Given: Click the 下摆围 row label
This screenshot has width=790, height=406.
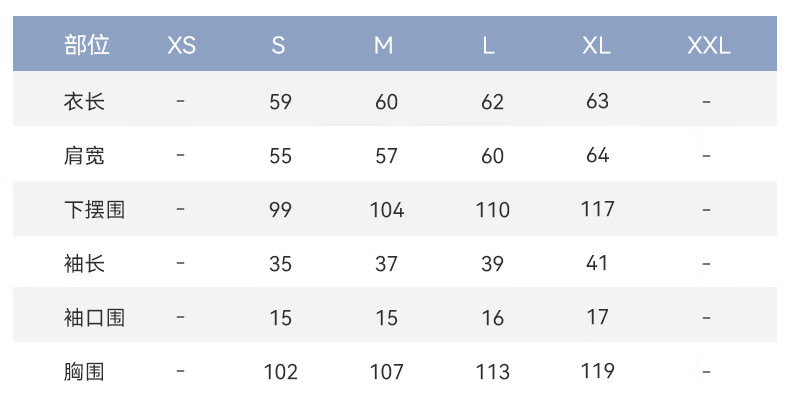Looking at the screenshot, I should (x=94, y=210).
